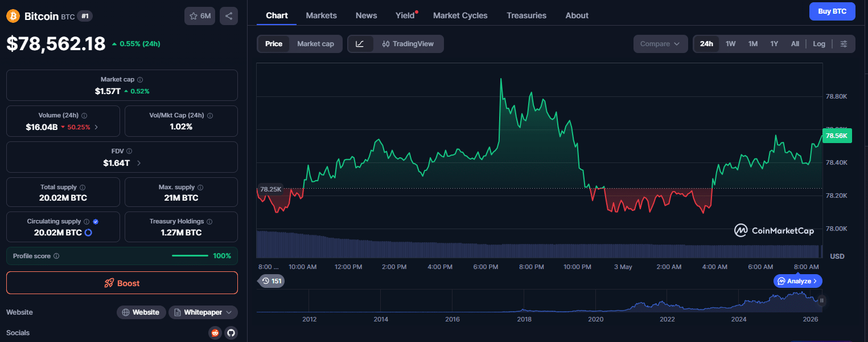868x342 pixels.
Task: Open the Compare dropdown
Action: coord(660,44)
